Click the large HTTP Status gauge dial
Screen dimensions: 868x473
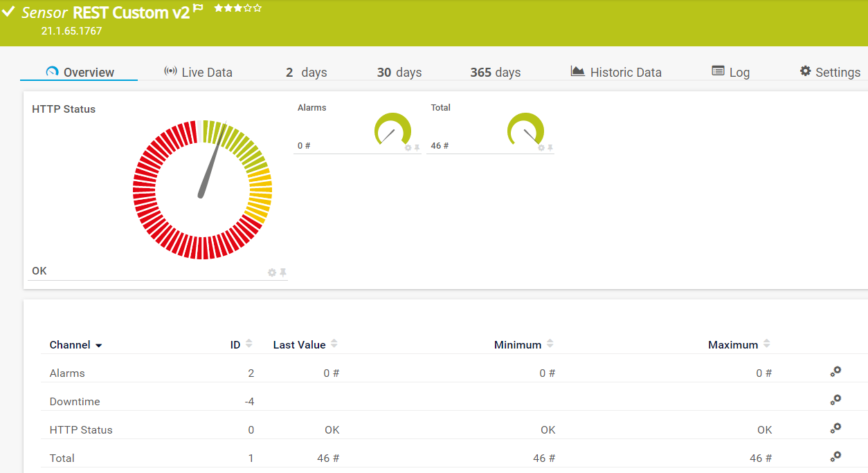point(202,189)
